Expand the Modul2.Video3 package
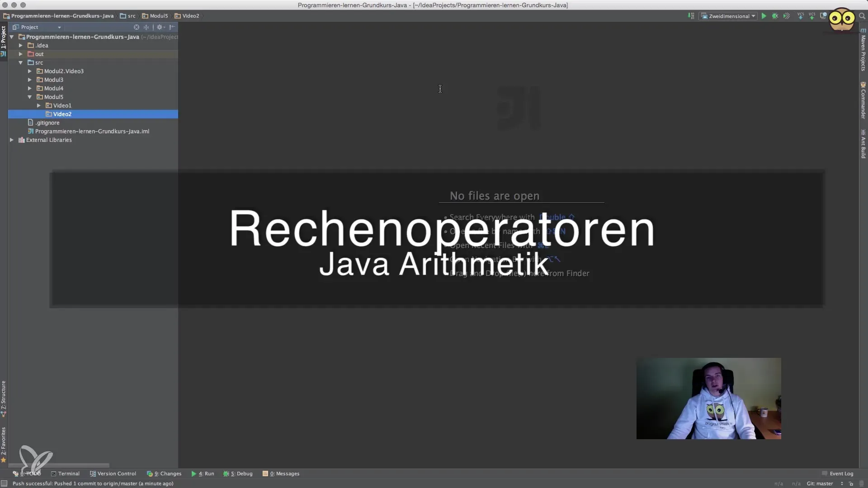This screenshot has width=868, height=488. pyautogui.click(x=30, y=71)
